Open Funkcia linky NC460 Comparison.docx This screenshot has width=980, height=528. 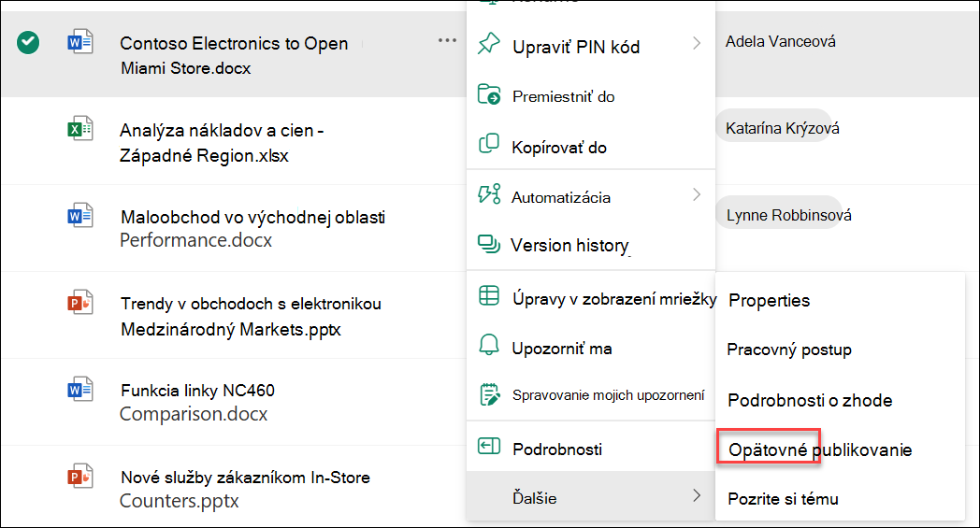pyautogui.click(x=197, y=402)
